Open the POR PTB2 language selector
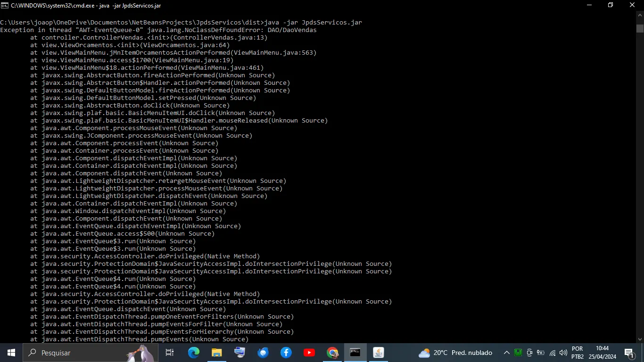Viewport: 644px width, 362px height. [578, 353]
